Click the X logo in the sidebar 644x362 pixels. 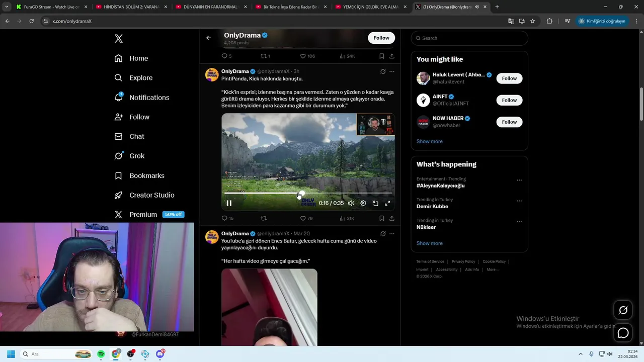(x=118, y=39)
